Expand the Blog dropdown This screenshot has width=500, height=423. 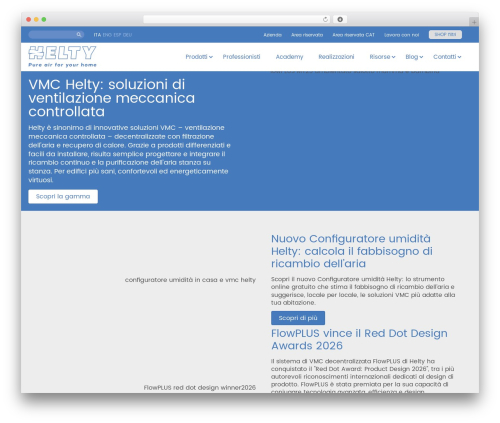pyautogui.click(x=414, y=57)
